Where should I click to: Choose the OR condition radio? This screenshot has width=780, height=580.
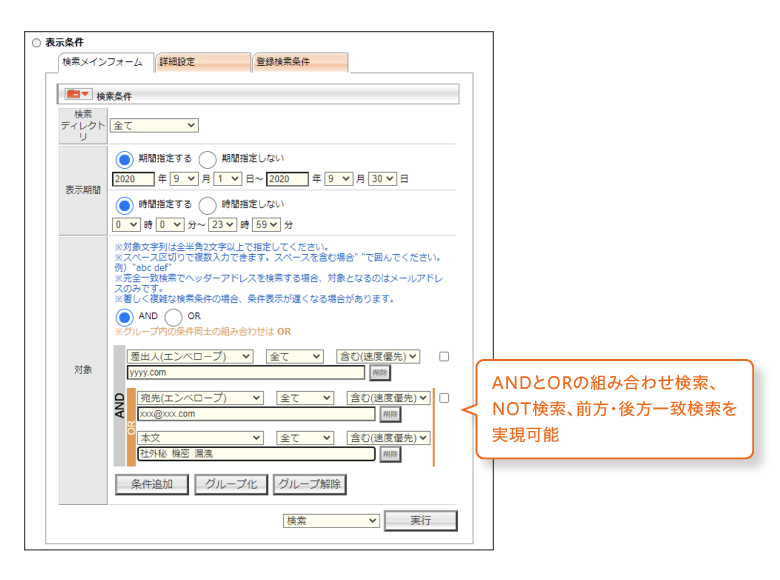pos(173,317)
